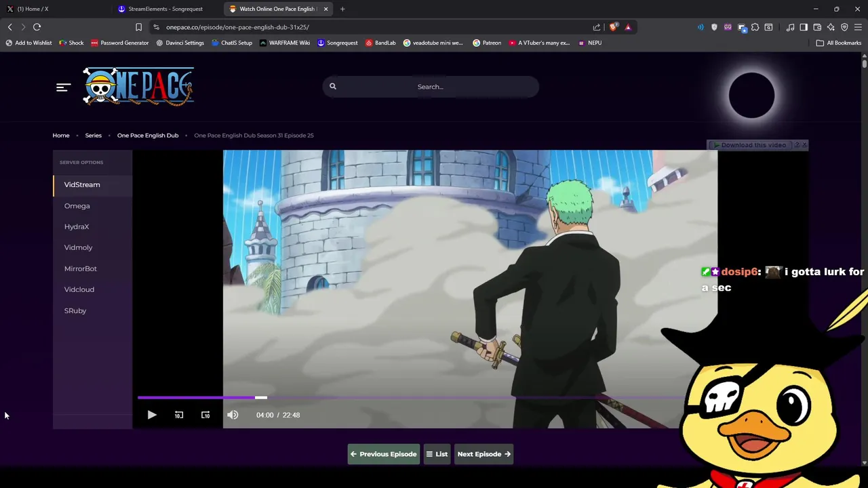Focus the site Search input field

430,87
